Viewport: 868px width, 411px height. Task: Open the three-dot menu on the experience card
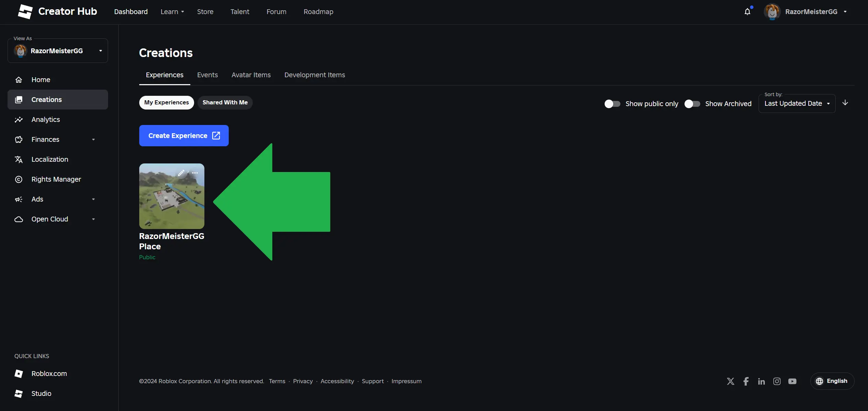[195, 173]
